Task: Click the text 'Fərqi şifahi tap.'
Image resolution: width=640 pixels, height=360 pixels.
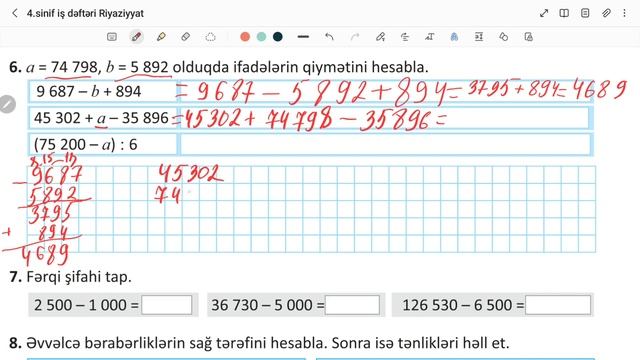Action: 79,277
